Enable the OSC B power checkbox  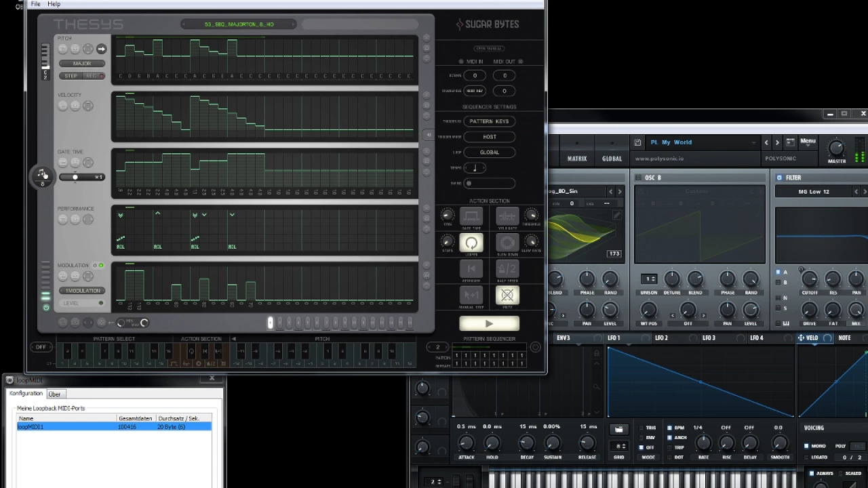[638, 178]
